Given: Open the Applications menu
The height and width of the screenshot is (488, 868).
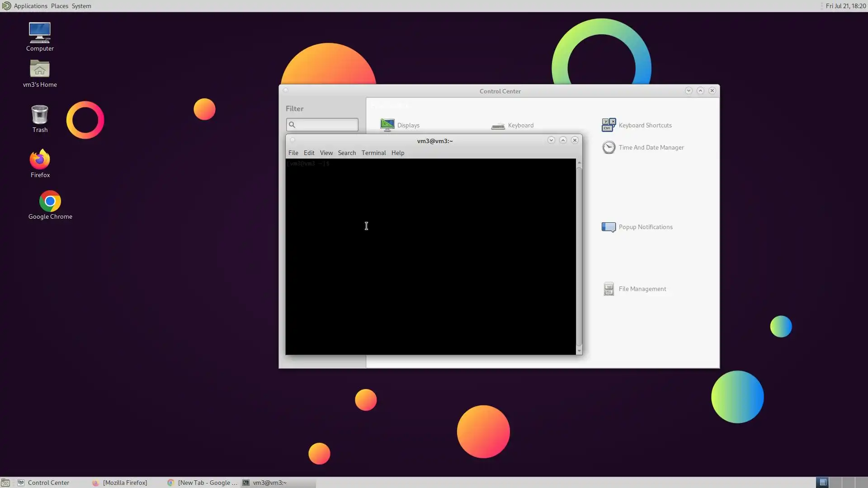Looking at the screenshot, I should [30, 6].
